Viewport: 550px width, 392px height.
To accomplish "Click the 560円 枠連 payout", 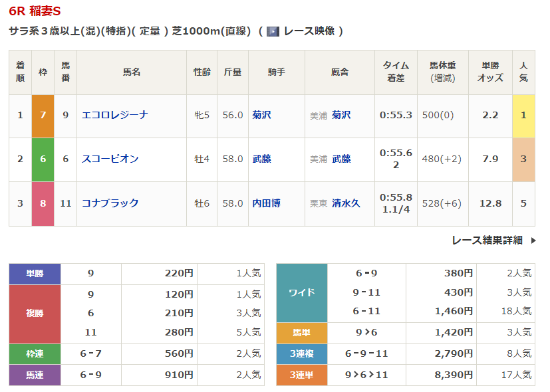I will 179,354.
